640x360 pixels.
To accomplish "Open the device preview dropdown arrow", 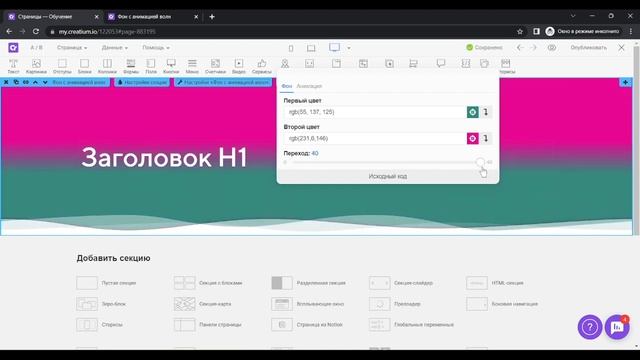I will tap(349, 48).
